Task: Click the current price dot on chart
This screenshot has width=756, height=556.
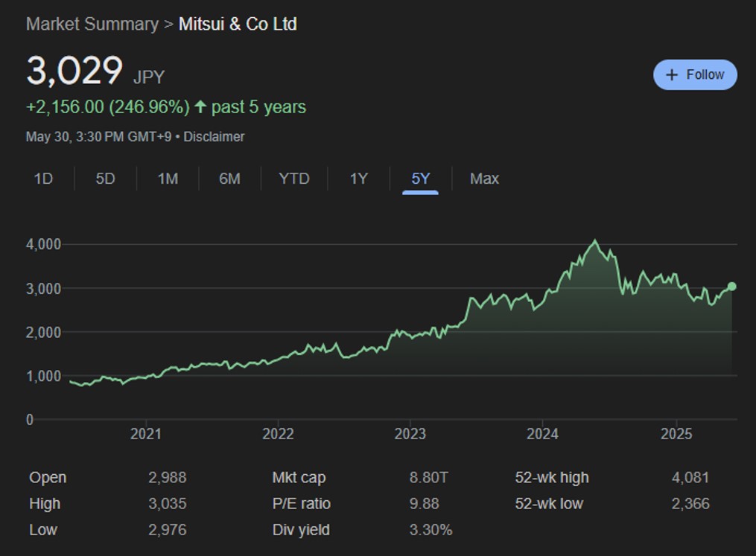Action: coord(731,287)
